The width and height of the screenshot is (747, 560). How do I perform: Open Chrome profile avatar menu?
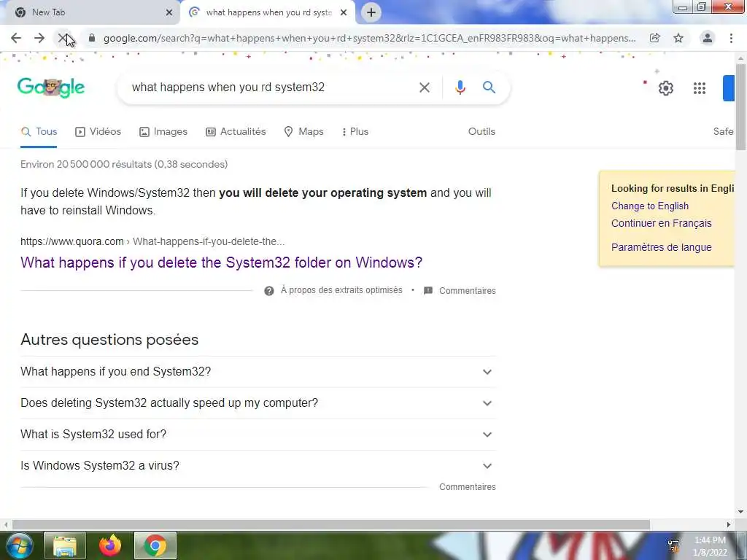tap(708, 38)
